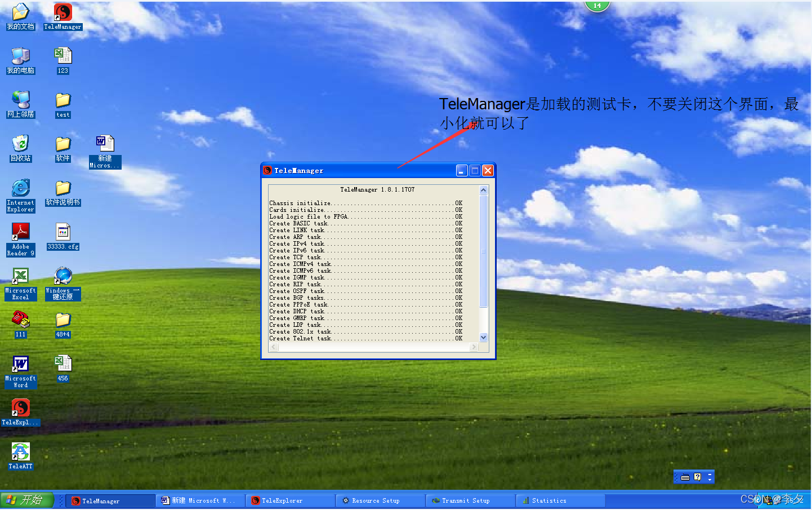Switch to 新建 Microsoft Word taskbar button
The width and height of the screenshot is (812, 510).
(201, 501)
